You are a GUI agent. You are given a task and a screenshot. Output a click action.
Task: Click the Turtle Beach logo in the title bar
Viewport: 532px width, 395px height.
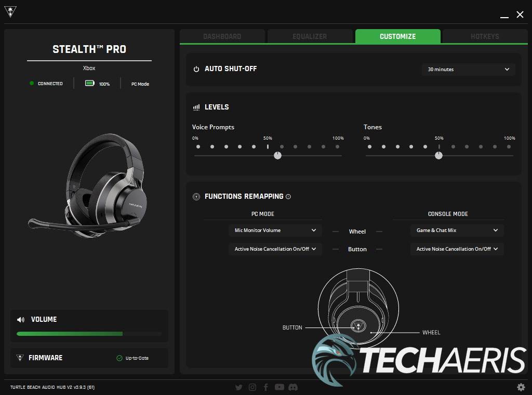[10, 12]
